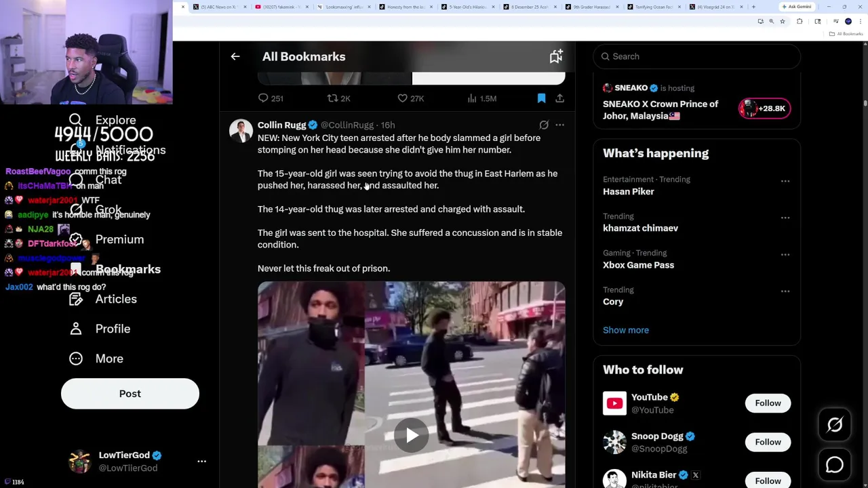Play the embedded video in the post
Image resolution: width=868 pixels, height=488 pixels.
[412, 435]
